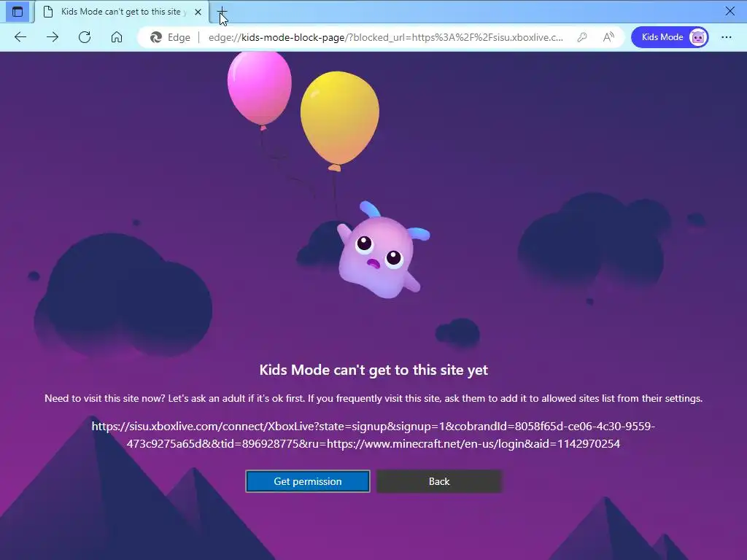This screenshot has height=560, width=747.
Task: Click the 'Need to visit this site now?' message
Action: tap(373, 398)
